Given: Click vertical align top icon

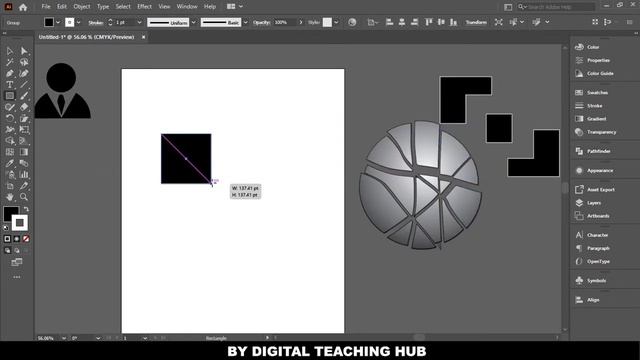Looking at the screenshot, I should coord(428,22).
